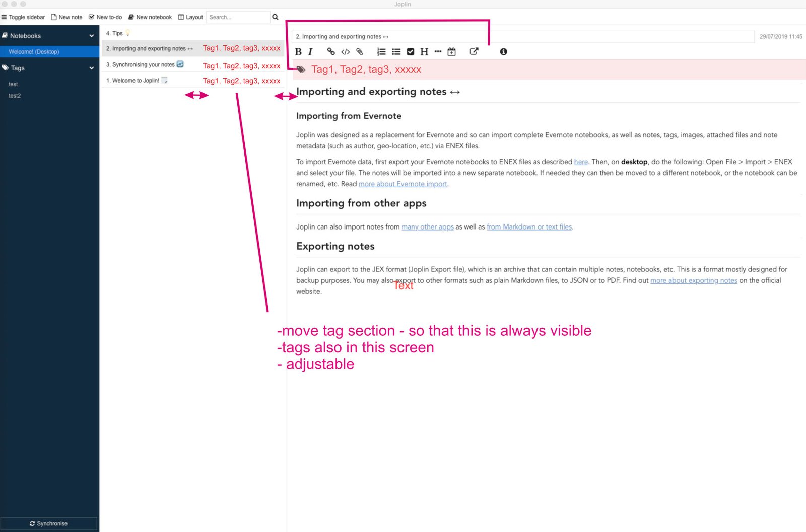
Task: Open 'more about exporting notes' link
Action: (694, 281)
